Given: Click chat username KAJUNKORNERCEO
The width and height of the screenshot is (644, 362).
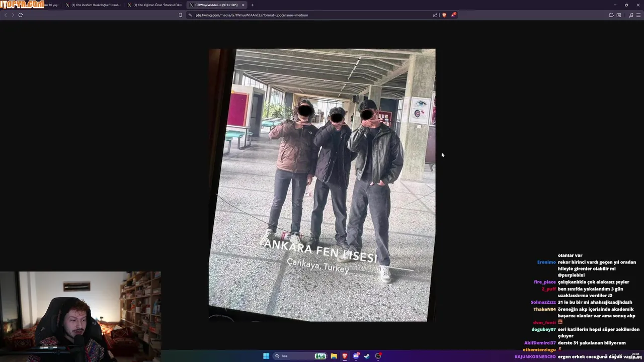Looking at the screenshot, I should click(x=535, y=357).
